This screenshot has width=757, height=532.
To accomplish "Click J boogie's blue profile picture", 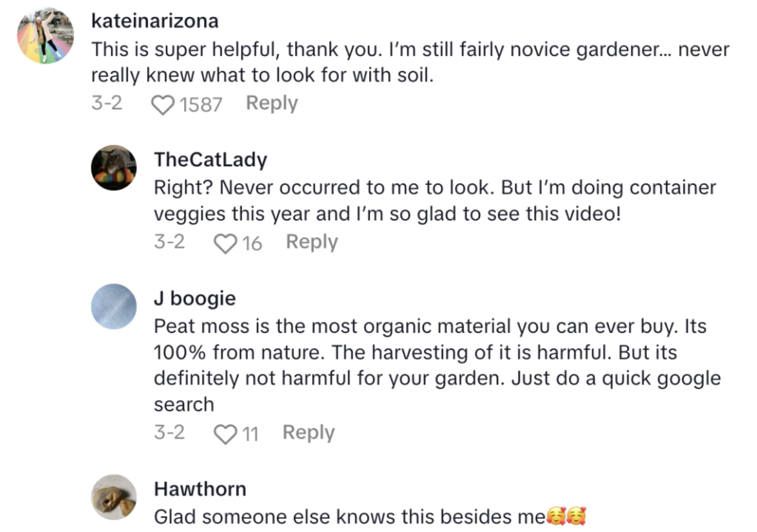I will [114, 306].
